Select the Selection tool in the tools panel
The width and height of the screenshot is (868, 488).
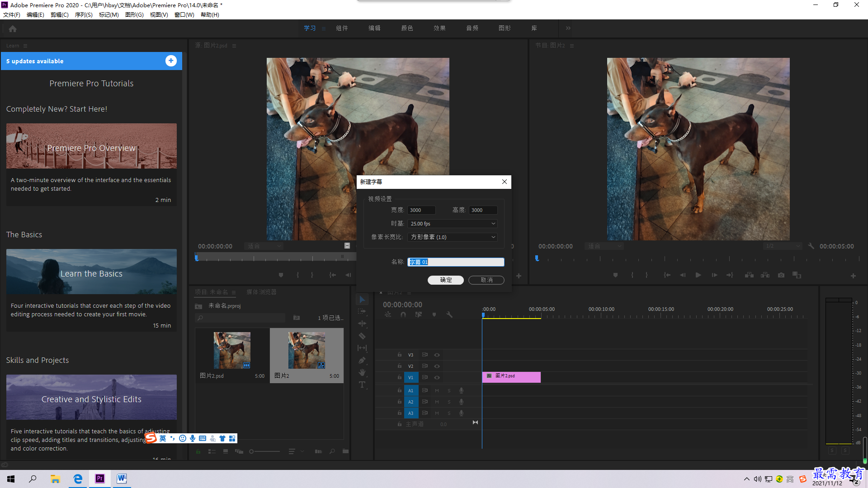pos(362,300)
